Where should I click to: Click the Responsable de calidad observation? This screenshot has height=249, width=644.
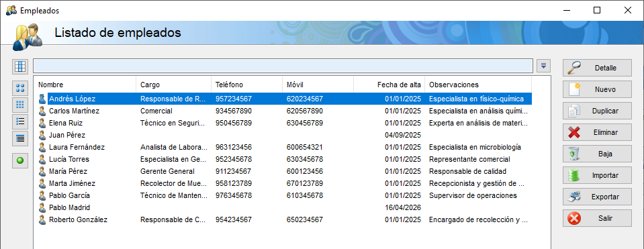[x=468, y=171]
